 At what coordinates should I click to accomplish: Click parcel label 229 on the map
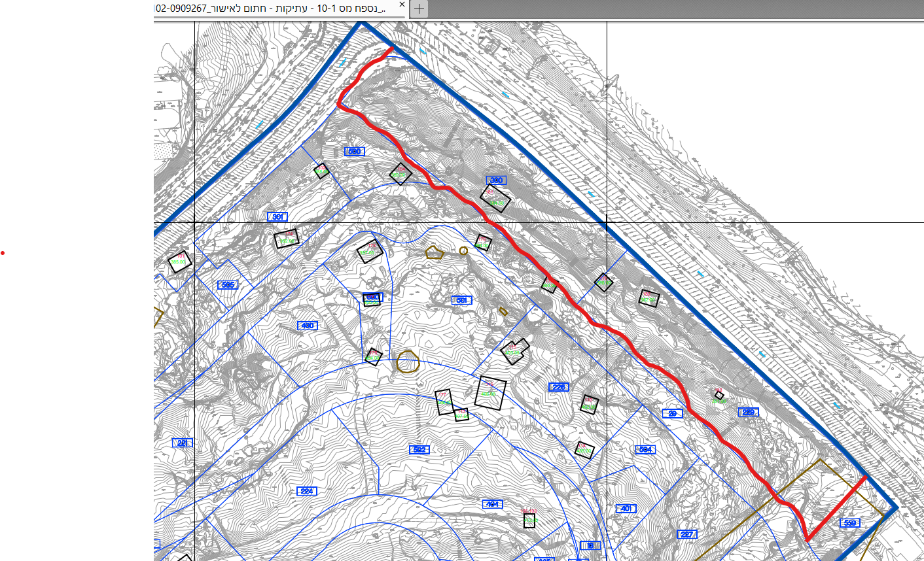(x=749, y=413)
